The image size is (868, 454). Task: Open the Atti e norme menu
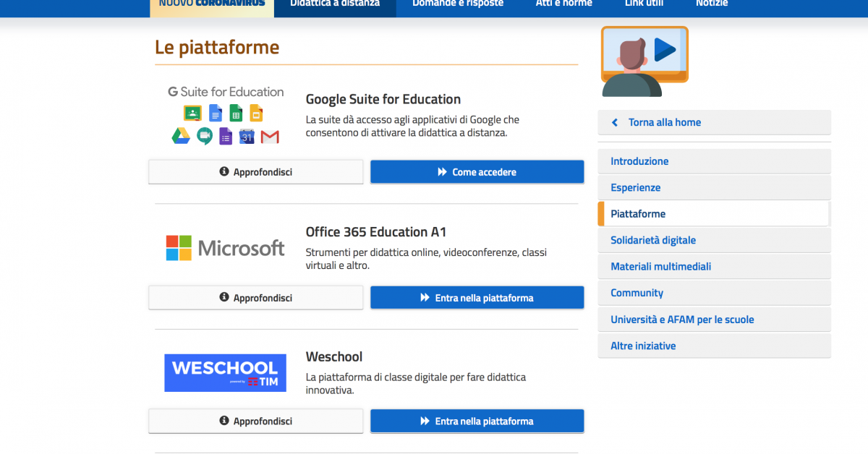pyautogui.click(x=564, y=4)
